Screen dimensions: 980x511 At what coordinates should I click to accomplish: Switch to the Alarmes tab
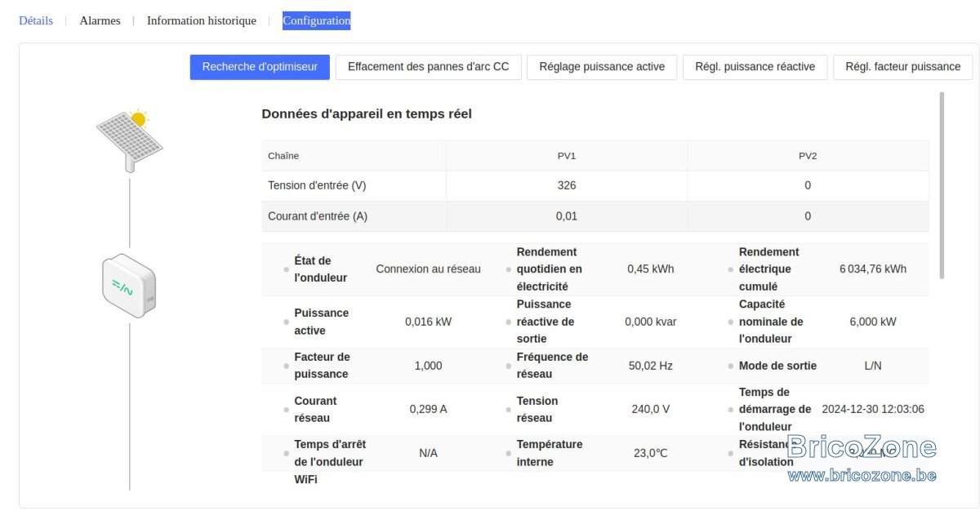(x=100, y=20)
